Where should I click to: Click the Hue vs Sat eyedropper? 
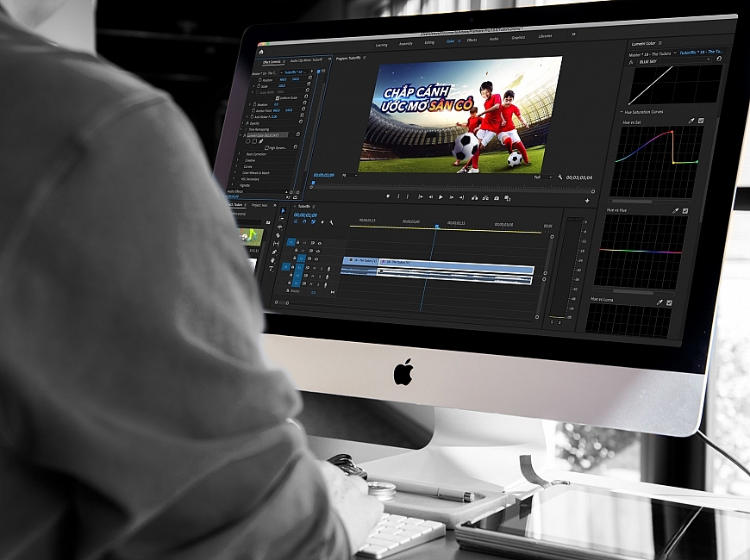691,121
